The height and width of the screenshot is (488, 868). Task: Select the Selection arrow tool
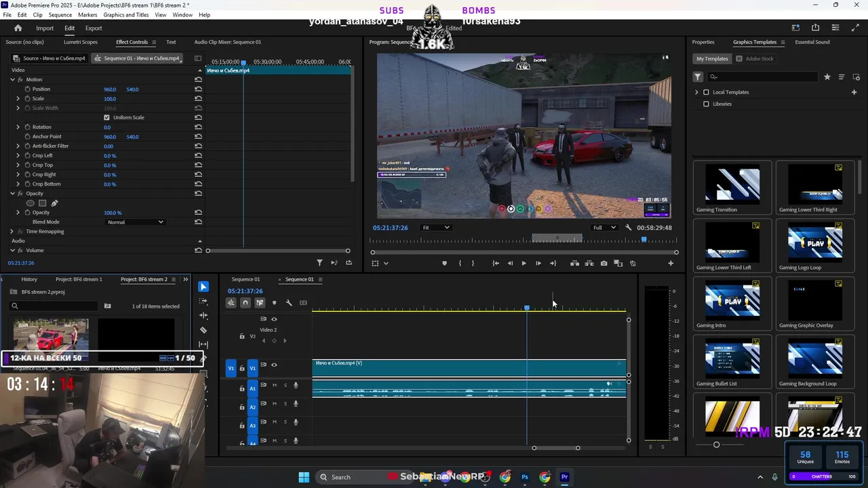coord(203,287)
